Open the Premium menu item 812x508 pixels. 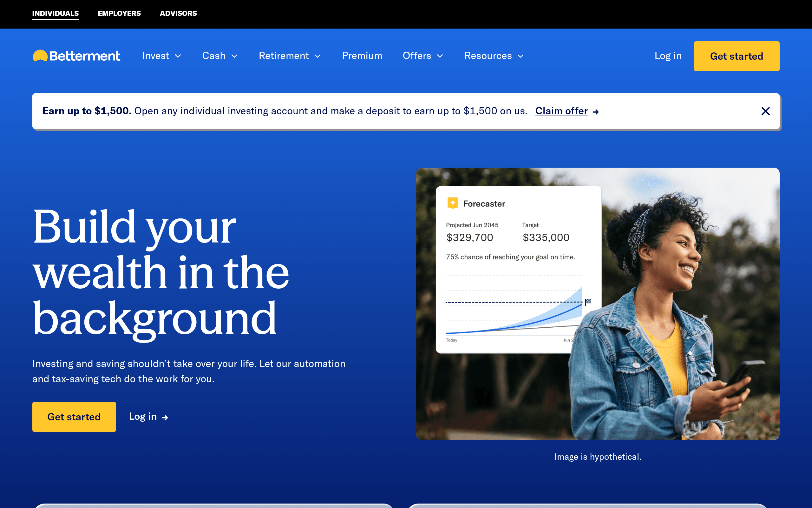(362, 56)
